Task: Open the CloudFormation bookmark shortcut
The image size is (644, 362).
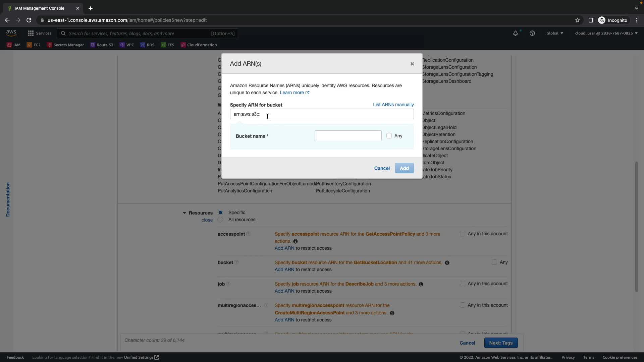Action: tap(199, 45)
